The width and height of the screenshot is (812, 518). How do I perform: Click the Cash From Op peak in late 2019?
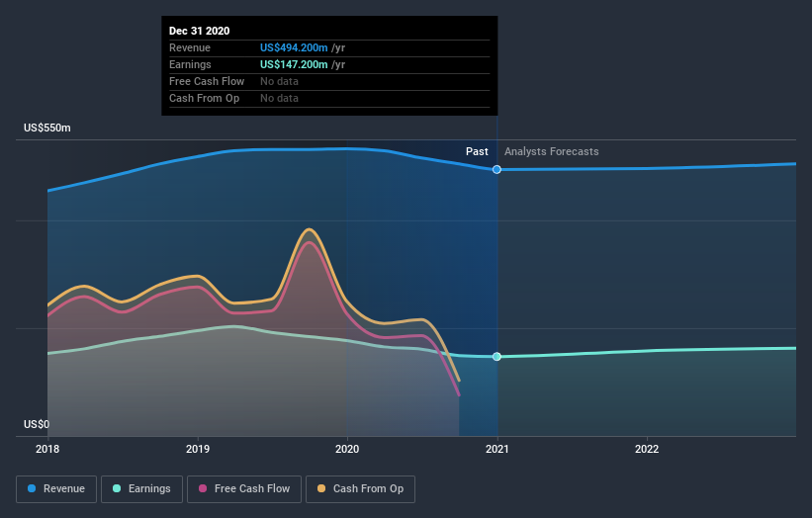point(310,229)
